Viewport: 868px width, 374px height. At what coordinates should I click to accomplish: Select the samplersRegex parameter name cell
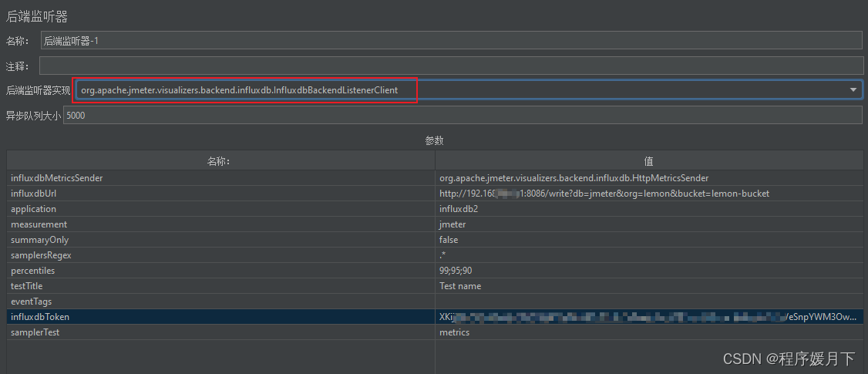tap(221, 255)
